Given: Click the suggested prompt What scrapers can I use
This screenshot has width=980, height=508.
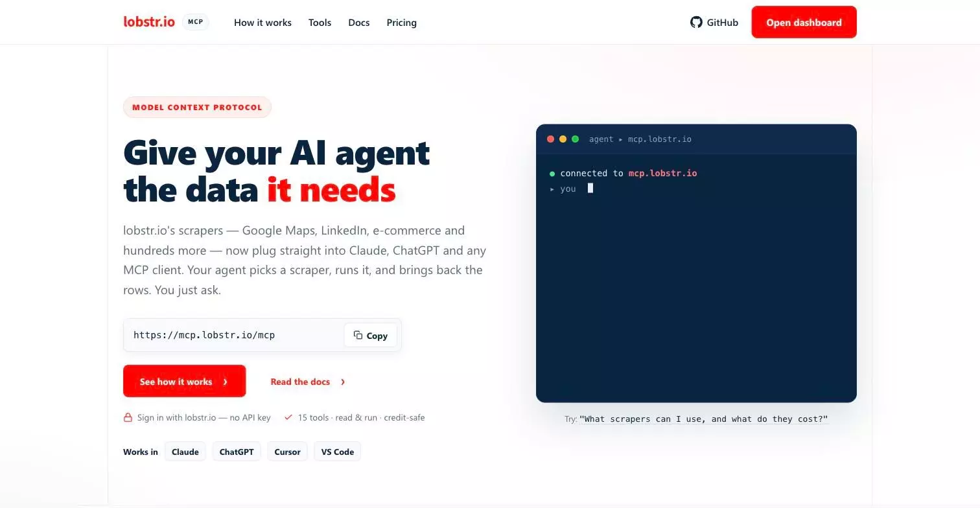Looking at the screenshot, I should [x=704, y=419].
